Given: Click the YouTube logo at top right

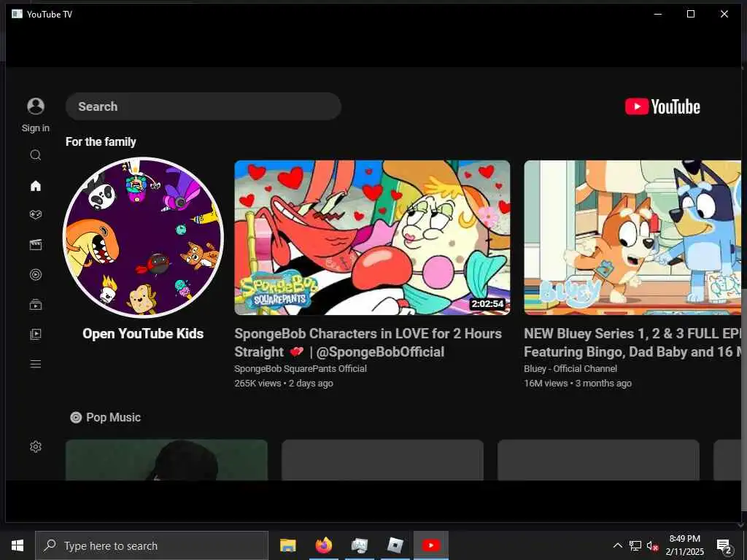Looking at the screenshot, I should coord(662,106).
